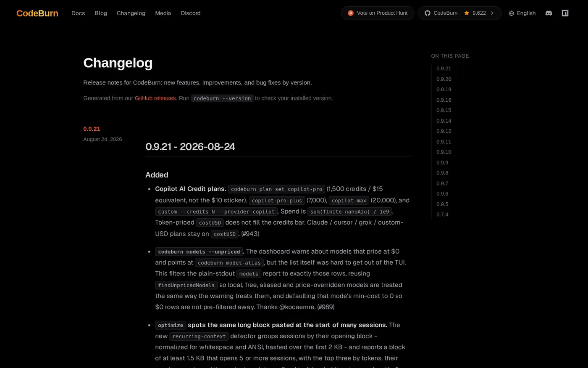
Task: Jump to 0.9.10 in page outline
Action: coord(444,152)
